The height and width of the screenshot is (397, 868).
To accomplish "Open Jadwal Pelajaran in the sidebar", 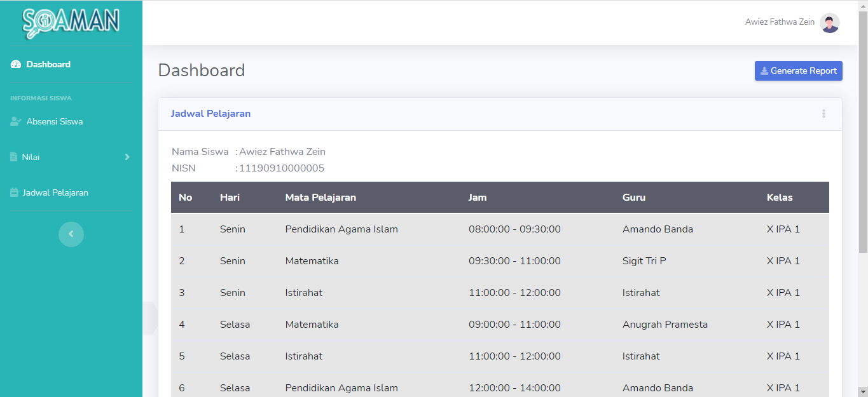I will (55, 192).
